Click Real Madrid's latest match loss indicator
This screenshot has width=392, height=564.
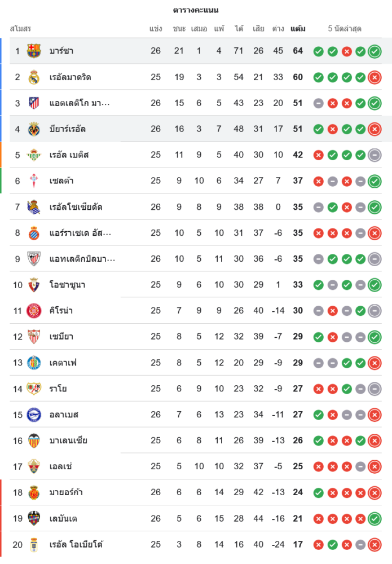click(x=375, y=77)
